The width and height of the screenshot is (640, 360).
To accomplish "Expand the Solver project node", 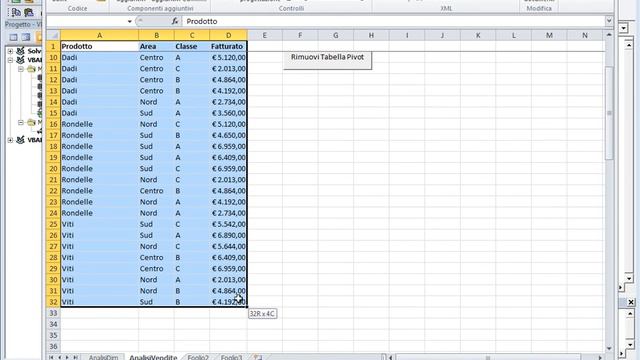I will point(10,51).
